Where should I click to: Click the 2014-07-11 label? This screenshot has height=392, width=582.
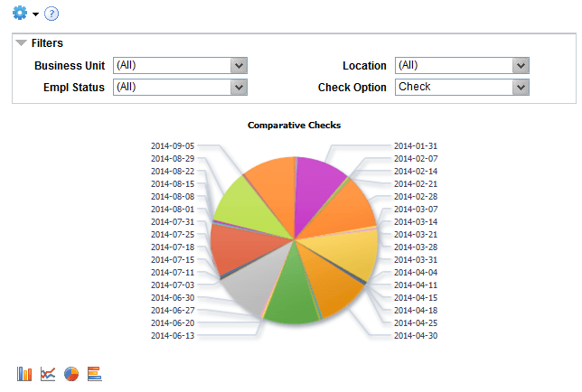tap(173, 272)
